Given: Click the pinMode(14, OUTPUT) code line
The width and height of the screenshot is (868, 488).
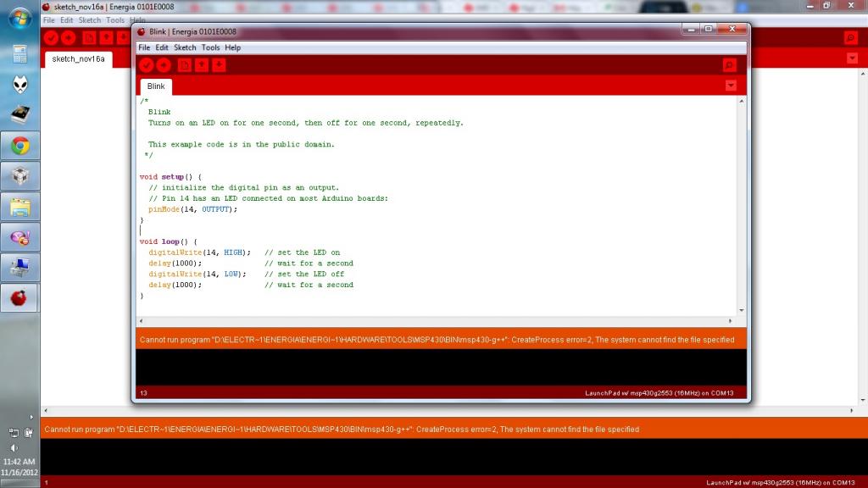Looking at the screenshot, I should tap(192, 209).
